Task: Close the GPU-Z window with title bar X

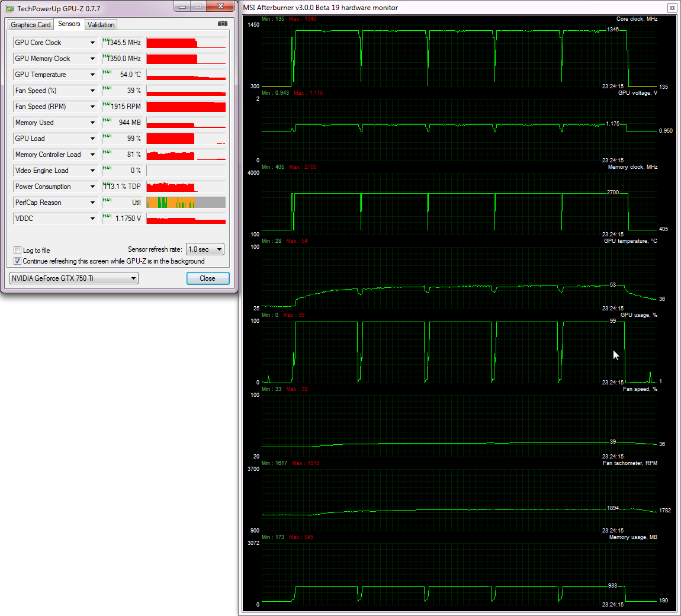Action: click(x=220, y=6)
